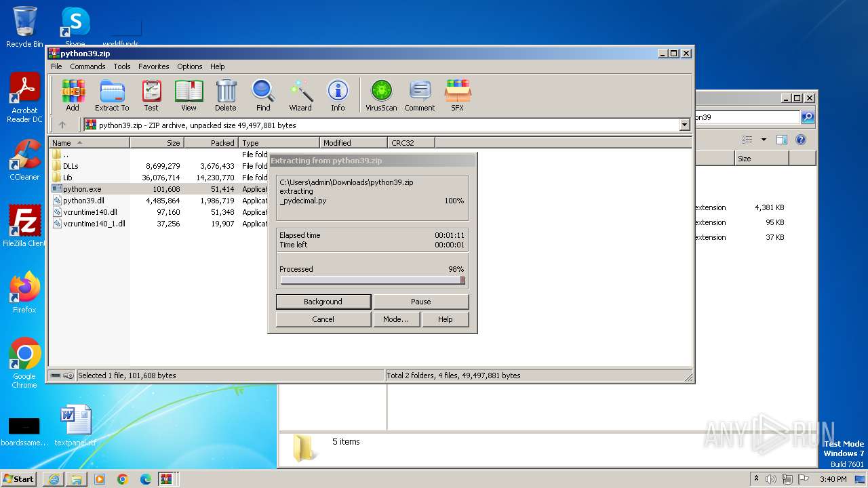Click the Test archive icon
868x488 pixels.
[151, 95]
